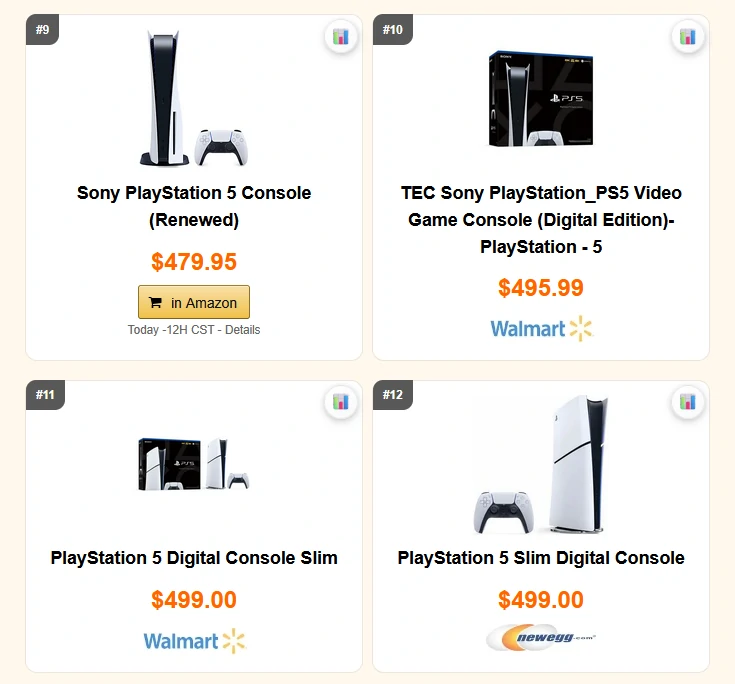Viewport: 735px width, 684px height.
Task: Open price chart icon on item #10
Action: click(688, 37)
